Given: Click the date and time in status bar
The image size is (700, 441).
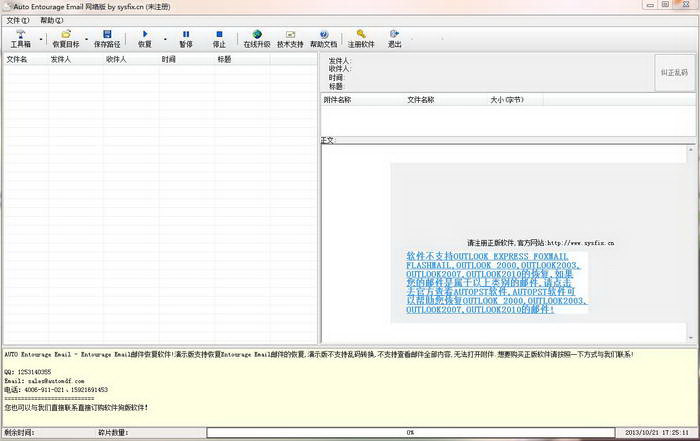Looking at the screenshot, I should [x=656, y=433].
